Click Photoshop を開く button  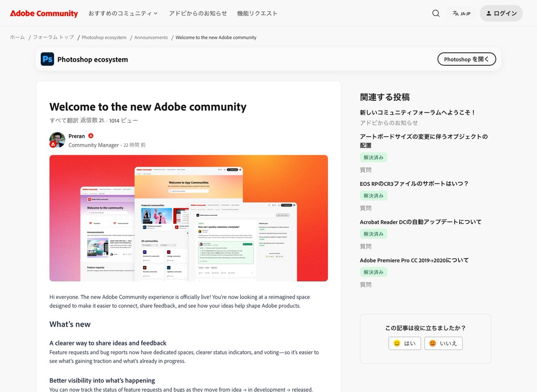466,59
